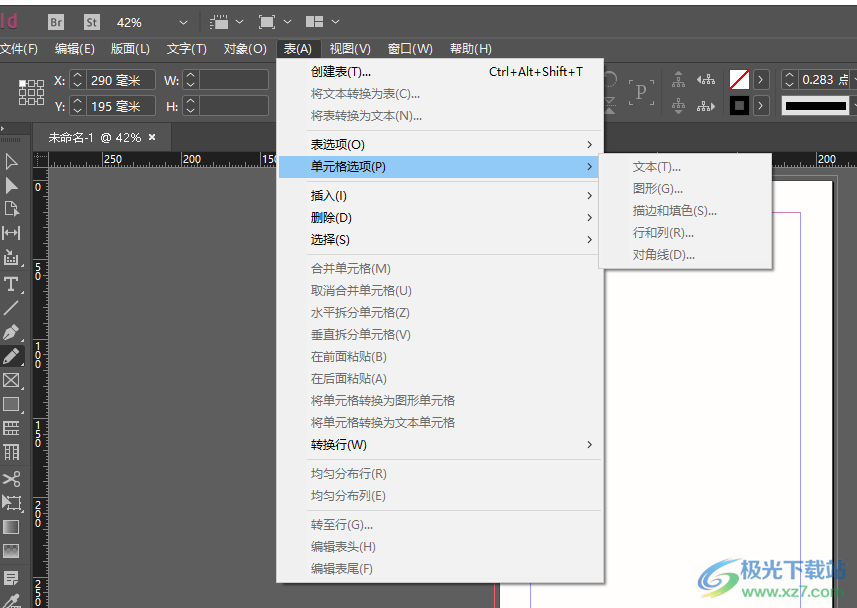Increase stroke weight using the 0.283点 stepper
This screenshot has width=857, height=608.
tap(789, 74)
